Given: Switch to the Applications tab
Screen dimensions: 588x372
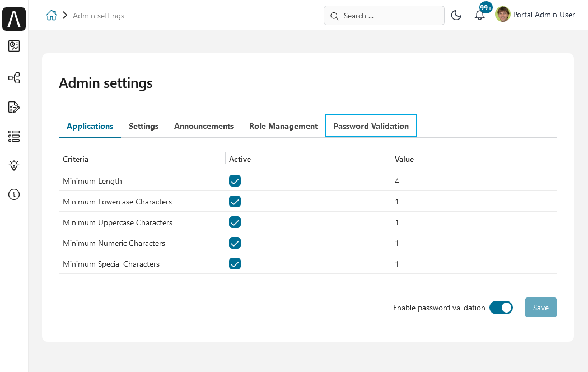Looking at the screenshot, I should (x=90, y=126).
